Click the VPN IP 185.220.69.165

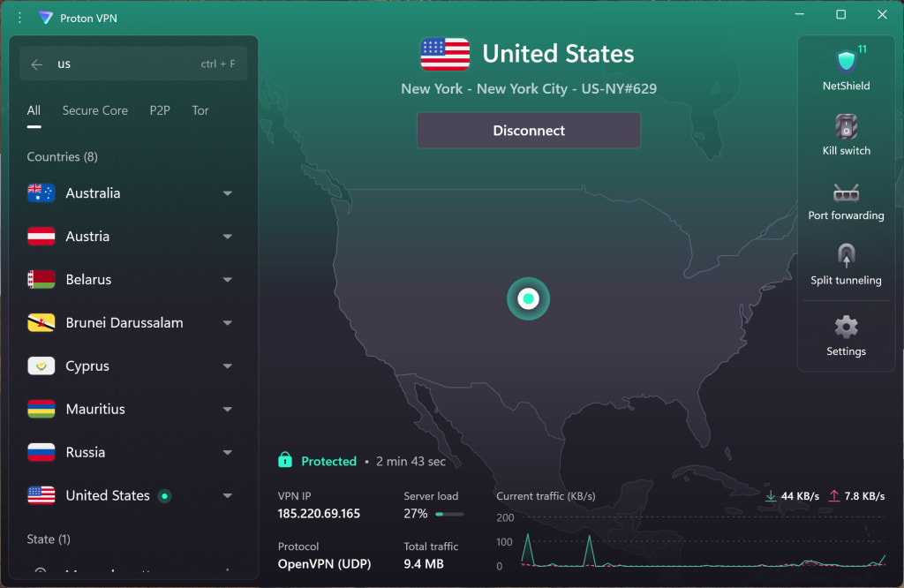click(319, 514)
